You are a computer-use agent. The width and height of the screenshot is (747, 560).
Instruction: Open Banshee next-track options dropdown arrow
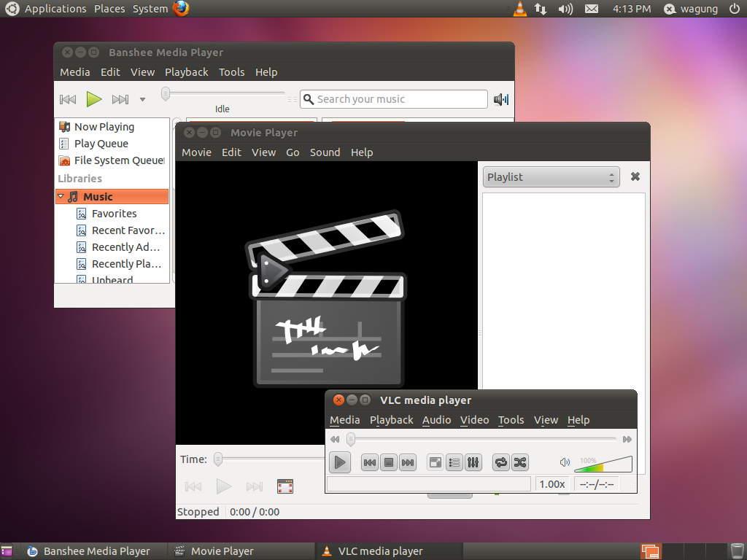pyautogui.click(x=142, y=99)
